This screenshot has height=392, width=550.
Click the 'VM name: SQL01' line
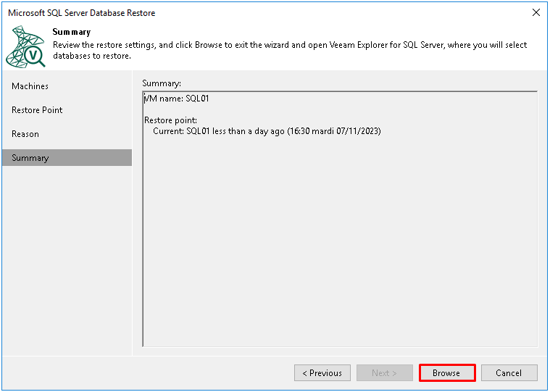(x=176, y=99)
